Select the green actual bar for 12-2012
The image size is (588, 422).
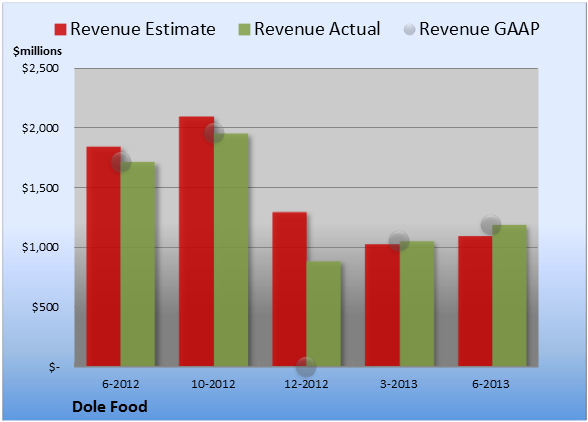click(x=324, y=314)
